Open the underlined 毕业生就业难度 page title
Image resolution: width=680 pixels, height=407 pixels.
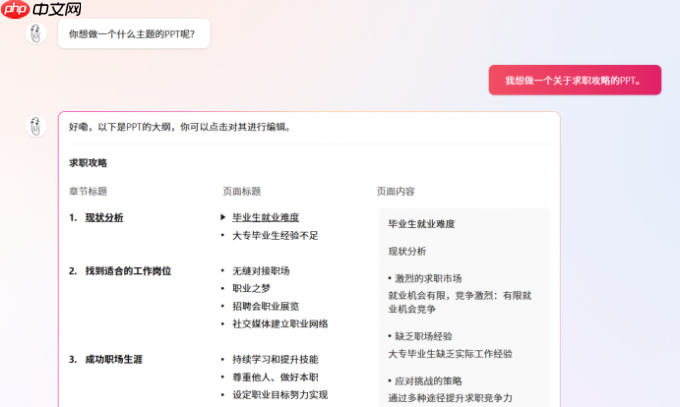265,217
